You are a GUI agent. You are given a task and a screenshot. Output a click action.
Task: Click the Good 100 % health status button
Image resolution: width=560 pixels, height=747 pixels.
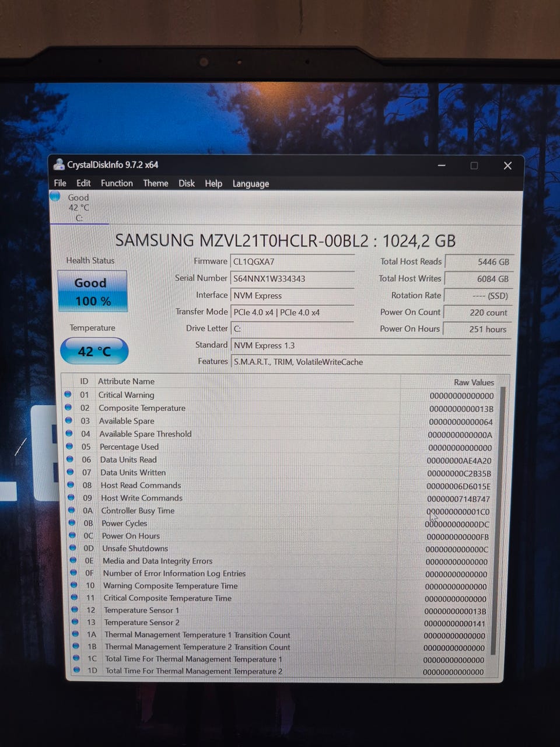92,291
